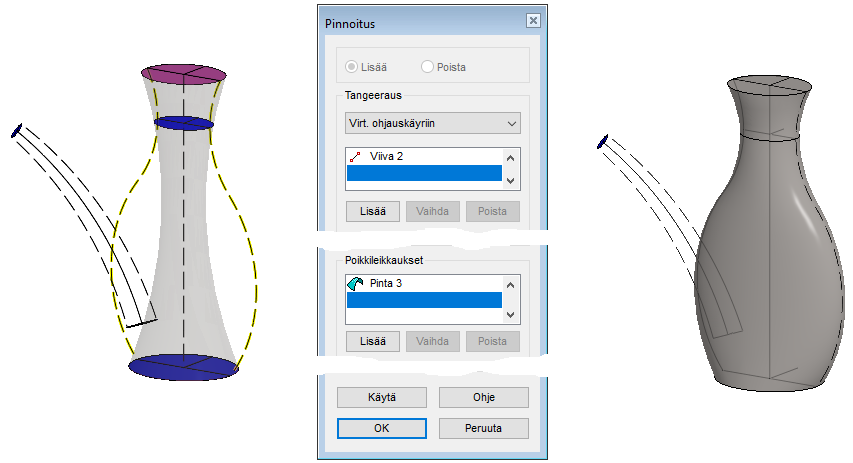Open help with the Ohje button
This screenshot has height=463, width=853.
click(483, 397)
